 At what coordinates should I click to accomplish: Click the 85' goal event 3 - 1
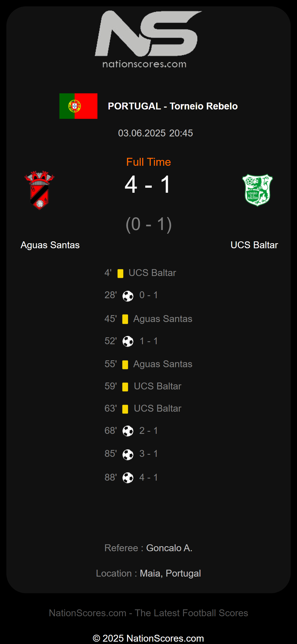click(131, 454)
